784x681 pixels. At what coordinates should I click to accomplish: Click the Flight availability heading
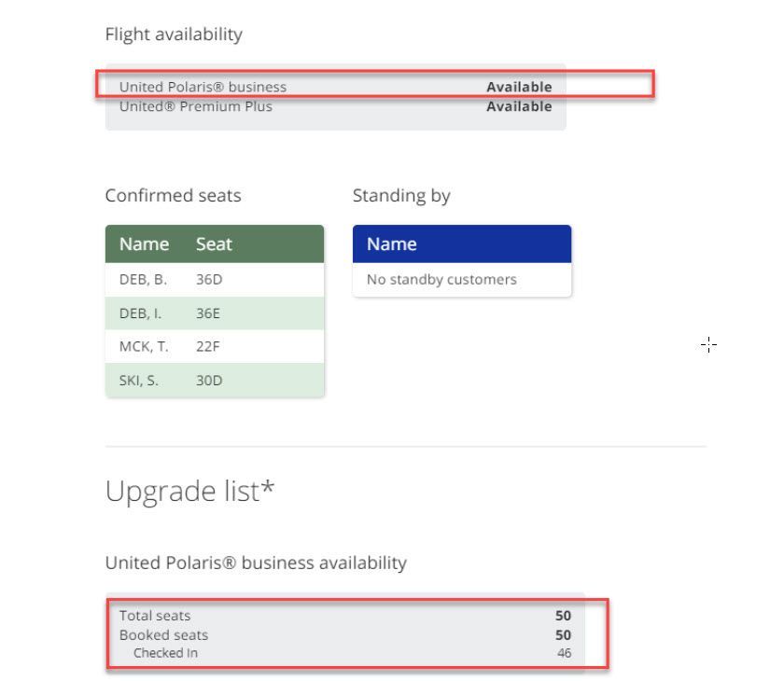point(174,35)
